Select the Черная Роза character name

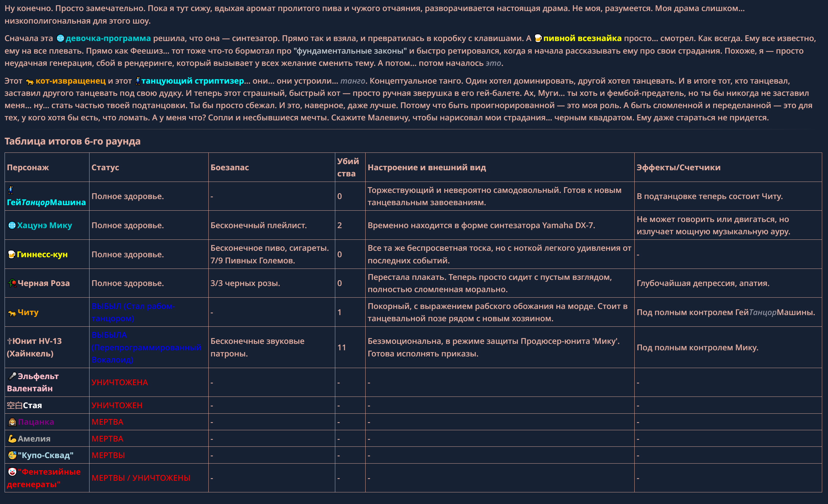(x=44, y=284)
